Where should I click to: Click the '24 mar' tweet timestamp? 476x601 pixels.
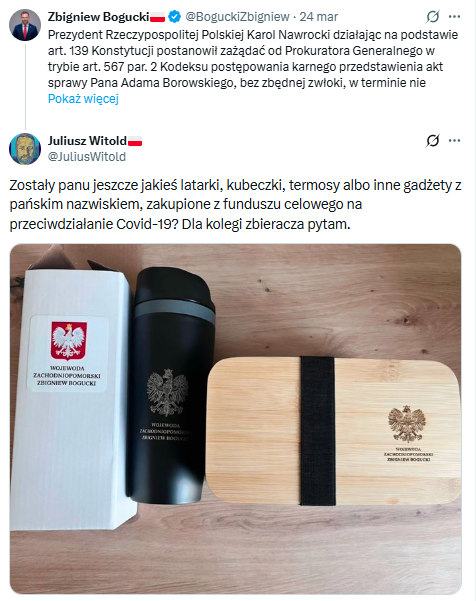point(318,16)
